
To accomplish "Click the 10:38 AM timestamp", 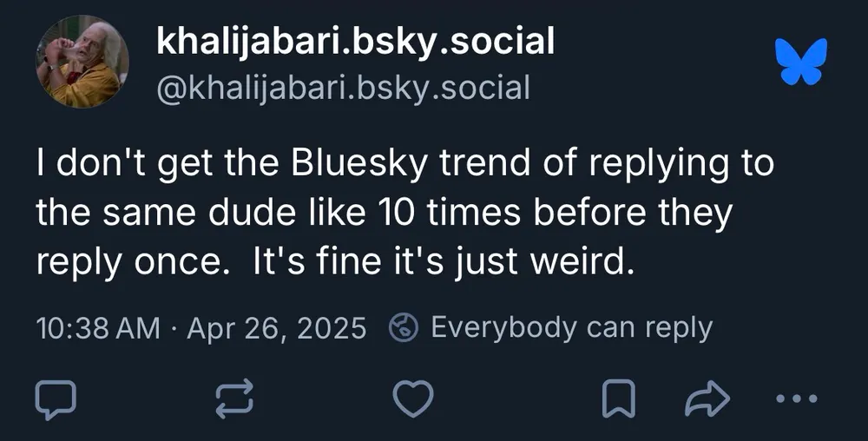I will point(98,328).
